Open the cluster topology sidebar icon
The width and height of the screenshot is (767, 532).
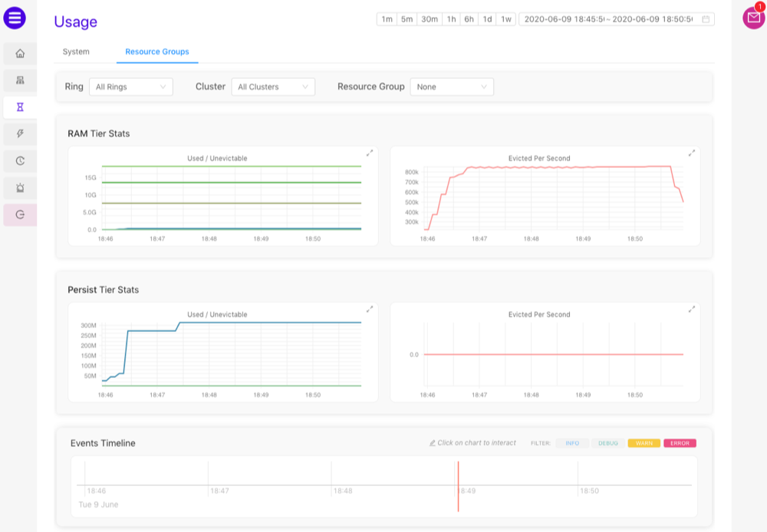20,80
